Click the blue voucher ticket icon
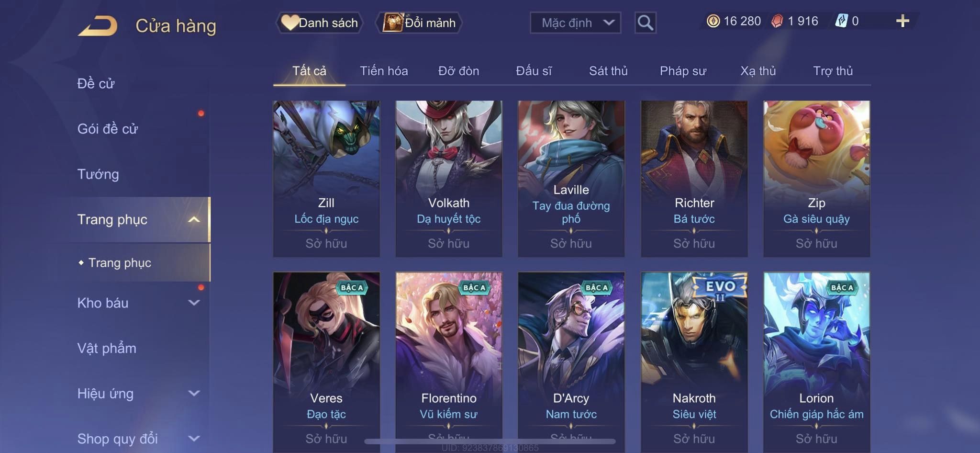Viewport: 980px width, 453px height. [x=841, y=21]
